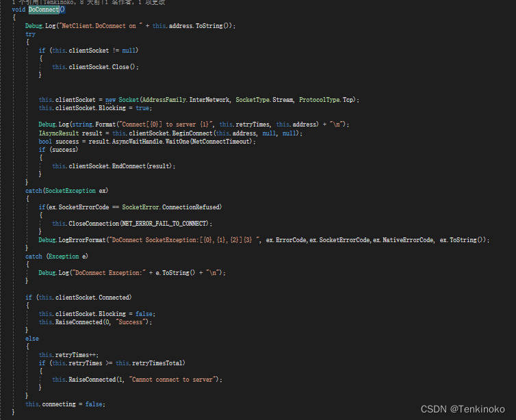Click the retryTimes++ statement
The image size is (516, 420).
click(x=68, y=355)
